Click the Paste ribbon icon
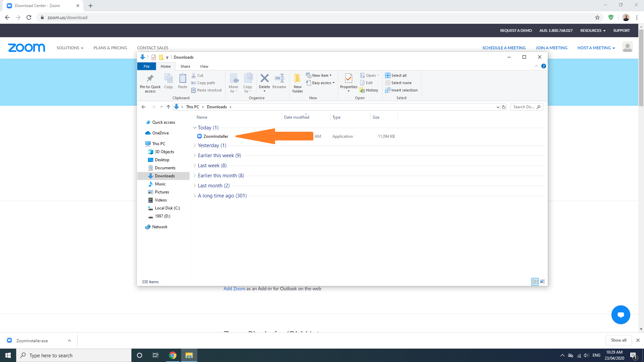 182,78
